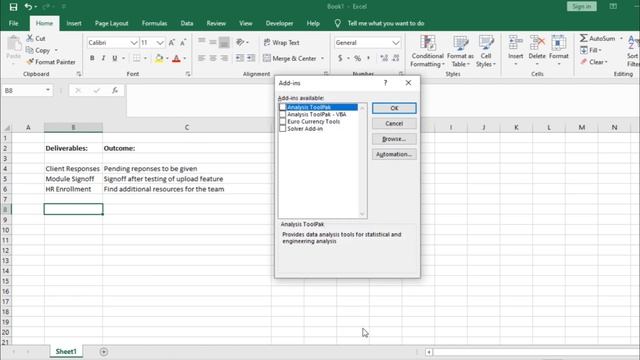Image resolution: width=640 pixels, height=360 pixels.
Task: Expand the Name Box dropdown
Action: 48,90
